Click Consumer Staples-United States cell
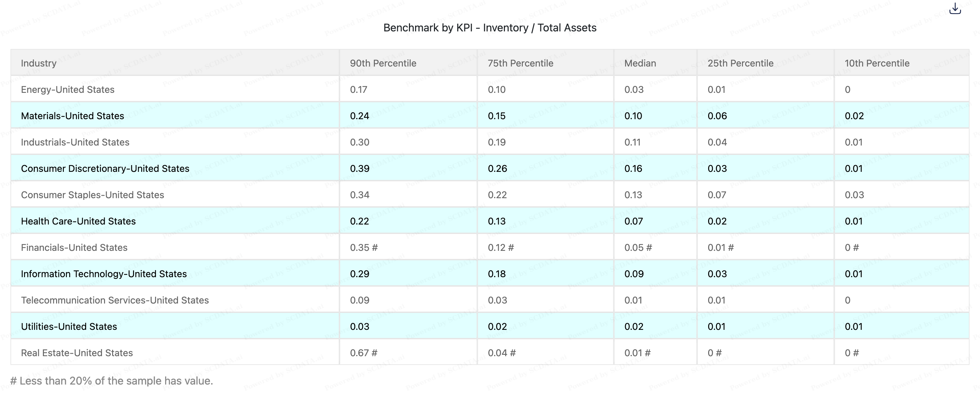980x395 pixels. pyautogui.click(x=93, y=195)
